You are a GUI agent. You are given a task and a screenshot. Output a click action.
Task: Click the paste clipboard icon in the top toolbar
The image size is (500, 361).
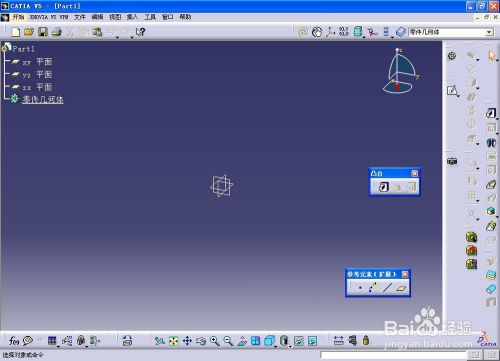(97, 32)
